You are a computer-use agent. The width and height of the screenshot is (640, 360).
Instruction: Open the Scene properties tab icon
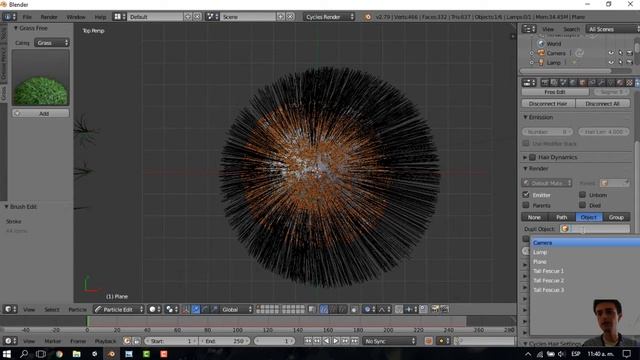(564, 82)
